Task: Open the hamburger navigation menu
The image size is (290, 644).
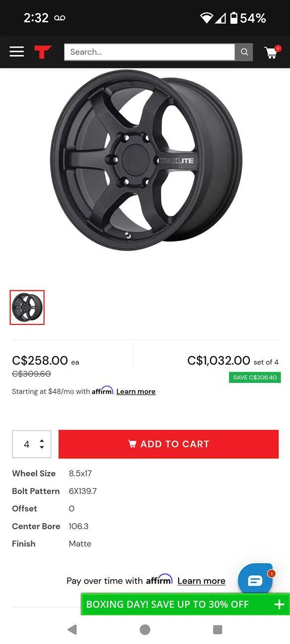Action: coord(16,52)
